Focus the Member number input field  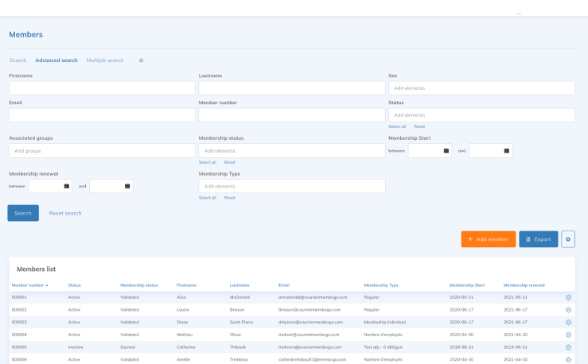[292, 115]
